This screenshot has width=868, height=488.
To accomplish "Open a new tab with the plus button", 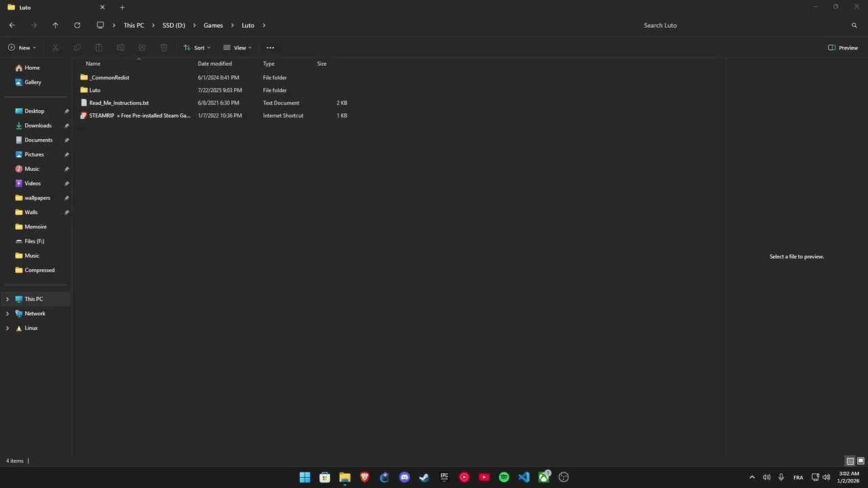I will (122, 7).
